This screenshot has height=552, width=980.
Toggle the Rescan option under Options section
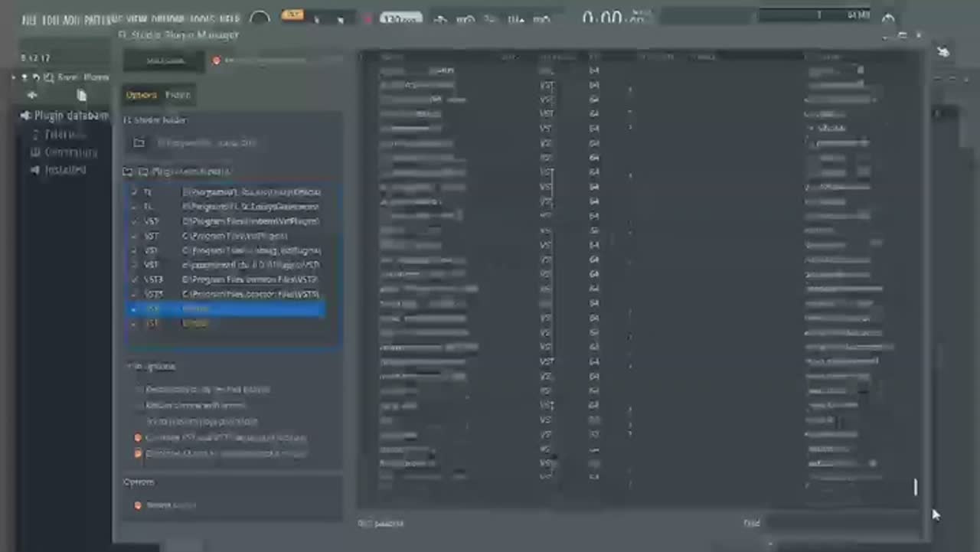[138, 505]
